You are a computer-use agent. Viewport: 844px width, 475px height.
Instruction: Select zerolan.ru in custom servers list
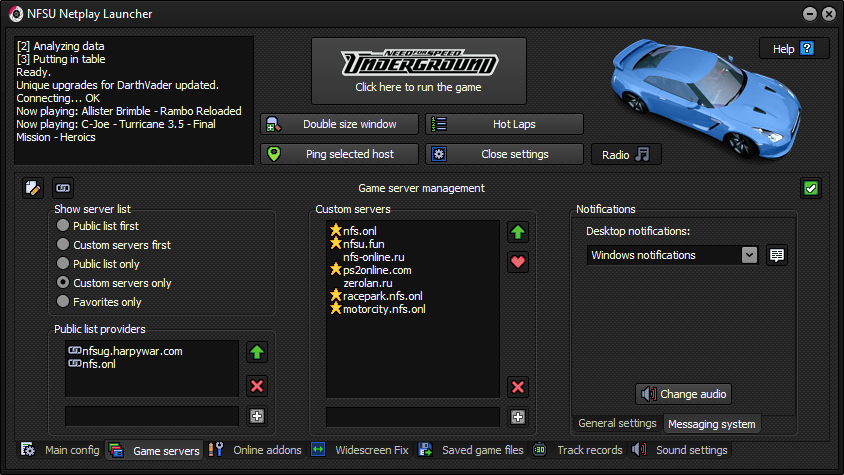pyautogui.click(x=368, y=283)
